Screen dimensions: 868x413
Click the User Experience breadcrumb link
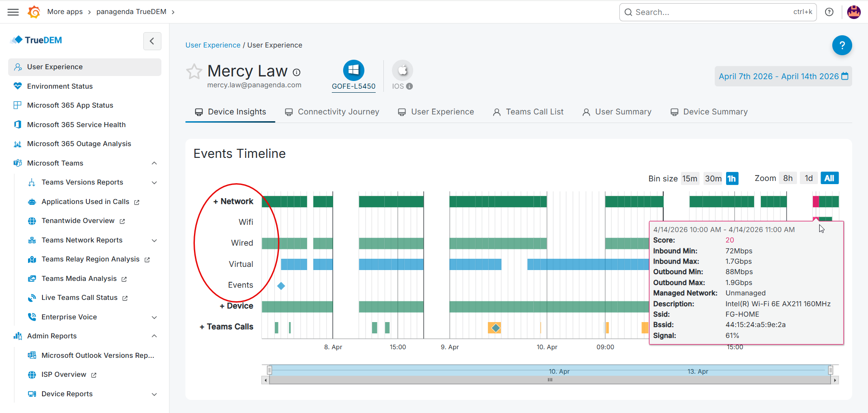(213, 45)
